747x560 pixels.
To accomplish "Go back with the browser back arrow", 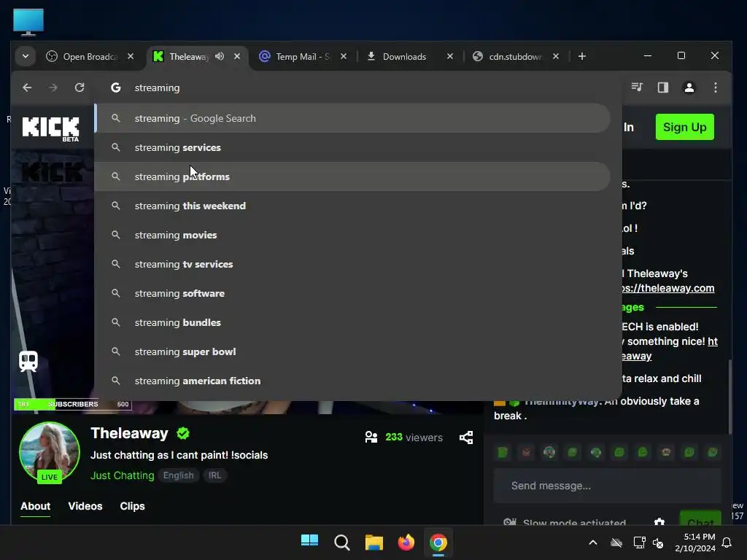I will coord(27,87).
